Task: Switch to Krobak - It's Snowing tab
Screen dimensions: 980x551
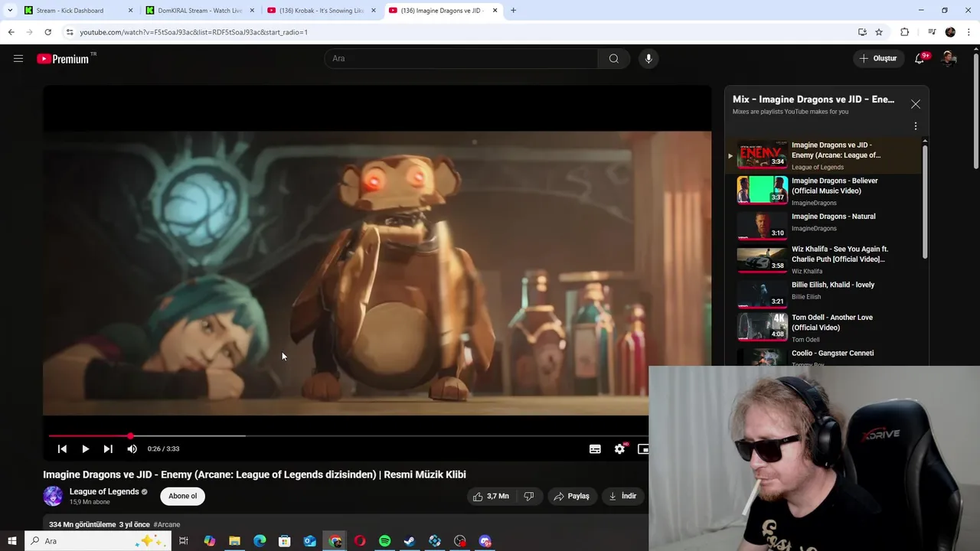Action: pyautogui.click(x=321, y=11)
